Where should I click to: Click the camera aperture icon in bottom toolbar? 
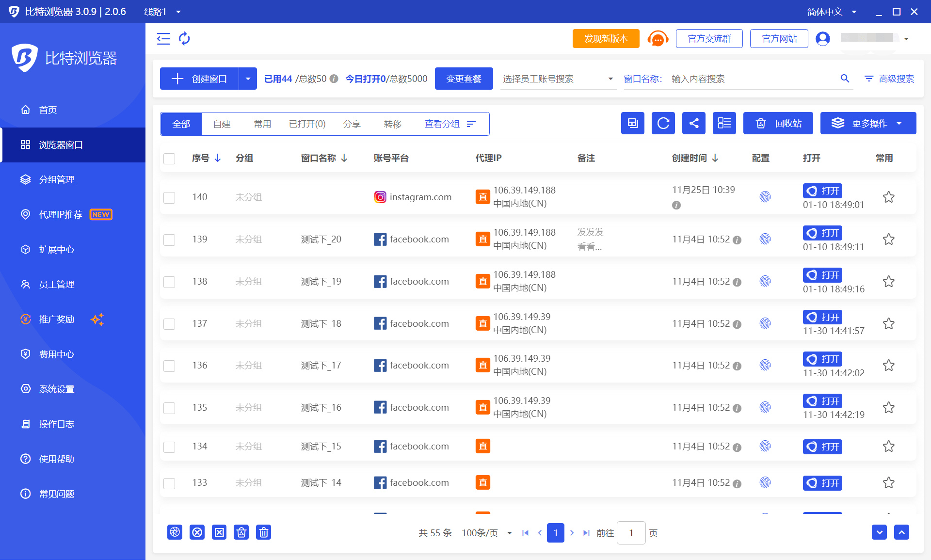pyautogui.click(x=175, y=532)
